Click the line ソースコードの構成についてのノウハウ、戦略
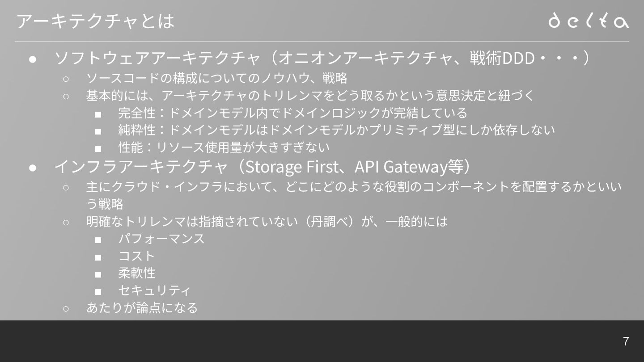The width and height of the screenshot is (644, 362). click(x=217, y=78)
